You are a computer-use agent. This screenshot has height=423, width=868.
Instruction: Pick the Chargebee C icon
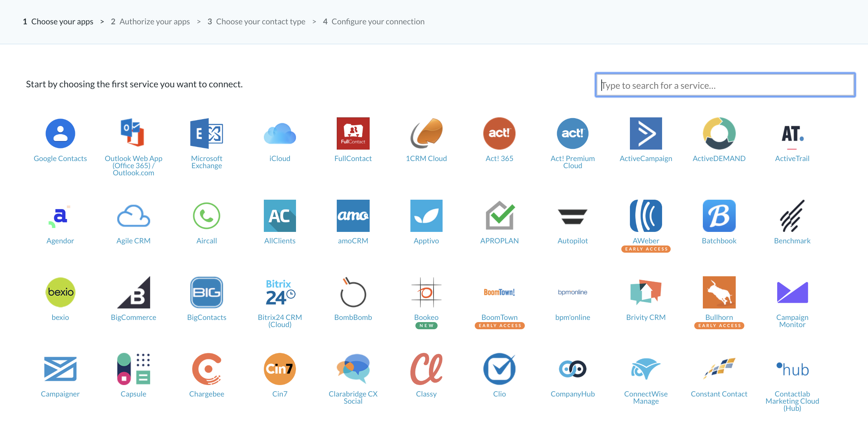207,369
